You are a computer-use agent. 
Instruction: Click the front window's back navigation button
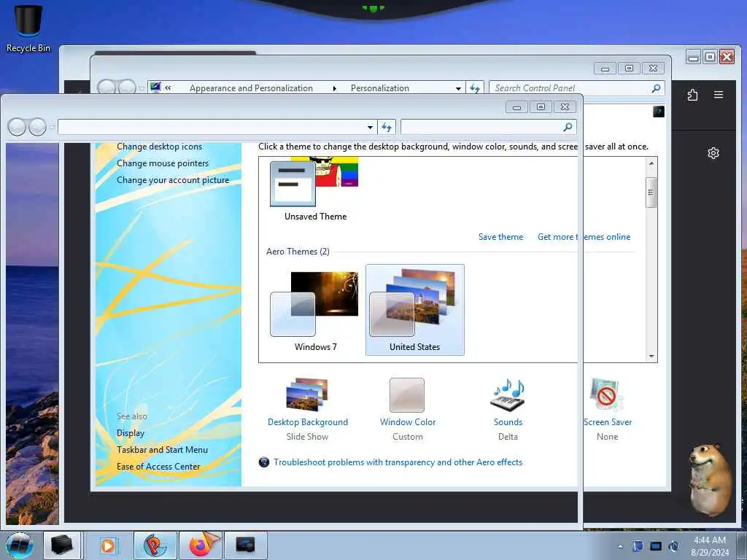pyautogui.click(x=18, y=127)
